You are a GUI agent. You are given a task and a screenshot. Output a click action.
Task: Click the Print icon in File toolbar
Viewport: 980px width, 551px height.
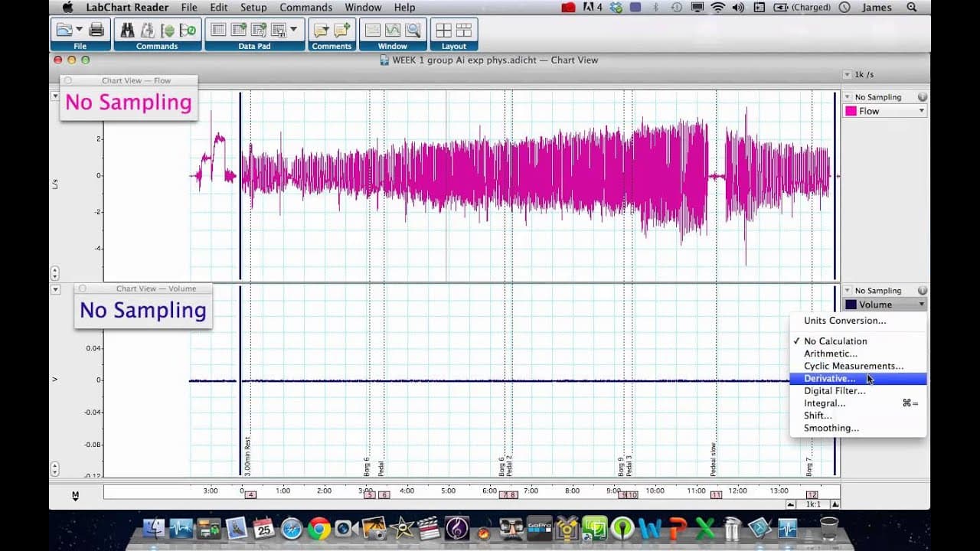coord(96,30)
